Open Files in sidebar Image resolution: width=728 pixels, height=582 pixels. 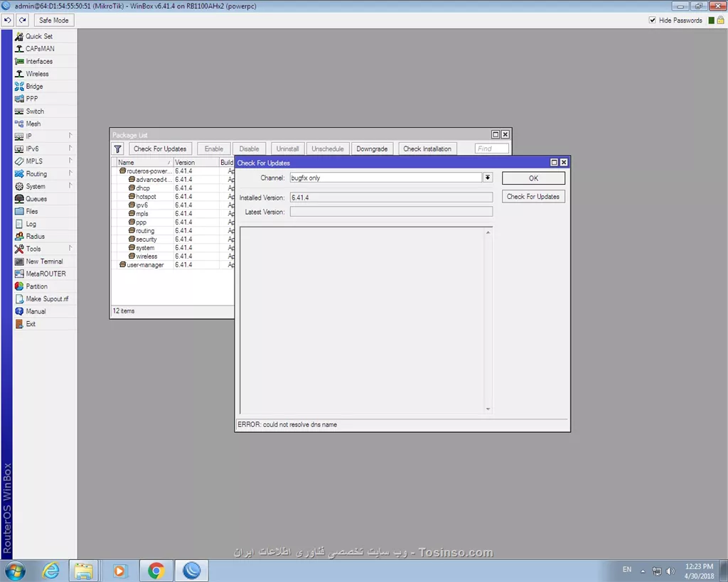coord(45,211)
